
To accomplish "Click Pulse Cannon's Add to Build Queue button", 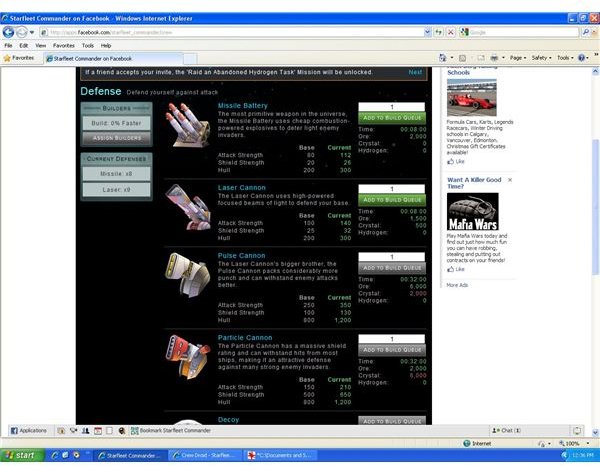I will (392, 268).
